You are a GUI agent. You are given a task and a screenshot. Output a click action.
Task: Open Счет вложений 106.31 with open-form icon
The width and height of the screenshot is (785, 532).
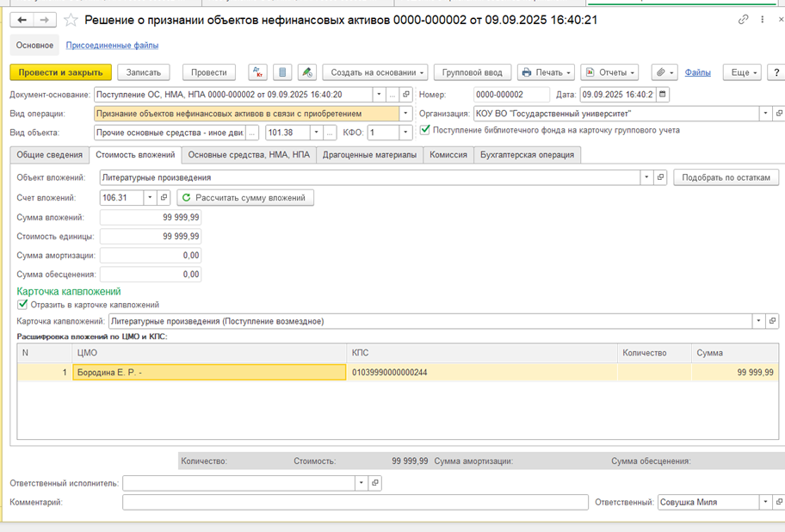164,198
